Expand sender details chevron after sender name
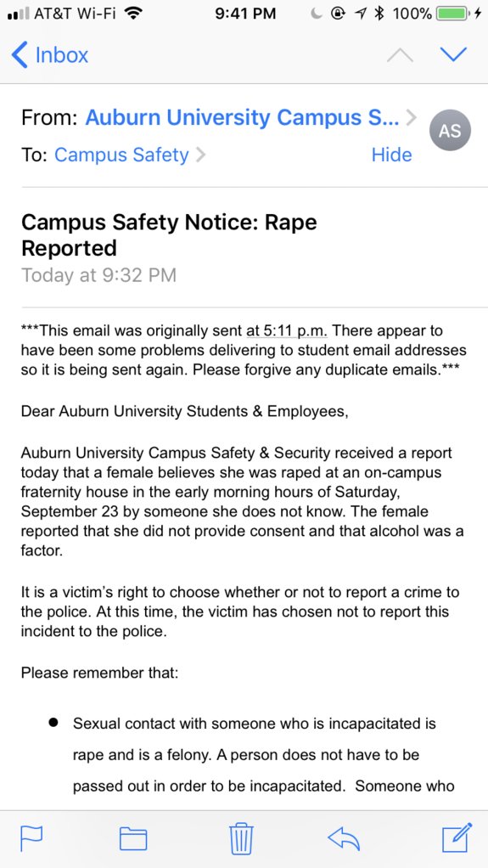Screen dimensions: 488x868 pos(411,118)
